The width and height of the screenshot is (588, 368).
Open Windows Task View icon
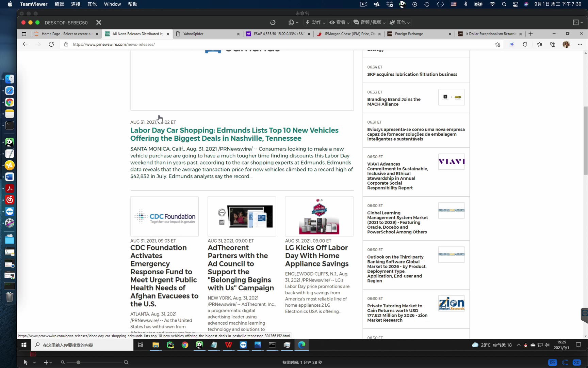[x=141, y=345]
